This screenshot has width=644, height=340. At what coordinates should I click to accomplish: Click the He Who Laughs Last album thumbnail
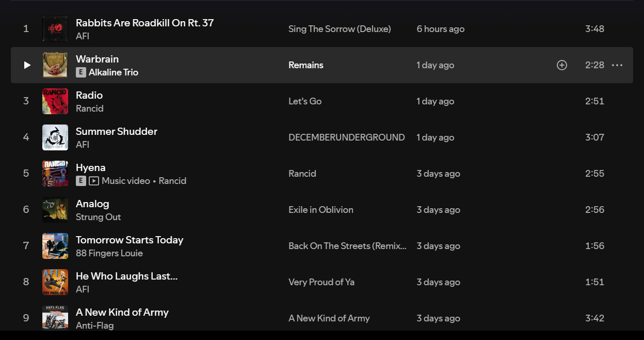tap(55, 282)
